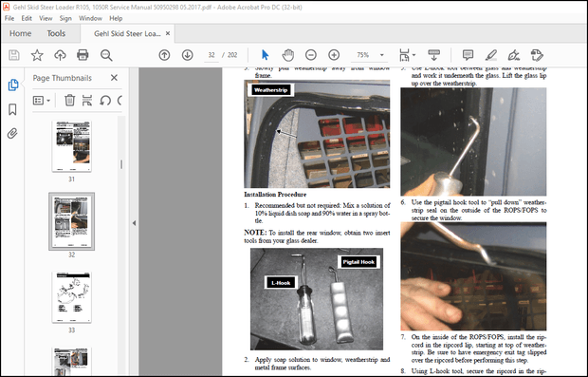Viewport: 588px width, 377px height.
Task: Open the Attachments paperclip icon
Action: click(12, 133)
